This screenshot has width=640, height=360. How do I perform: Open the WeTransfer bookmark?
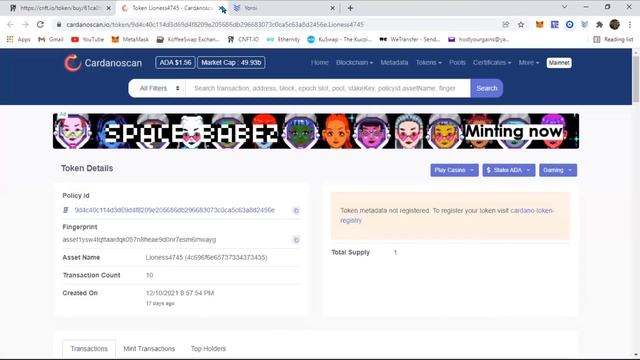tap(410, 39)
